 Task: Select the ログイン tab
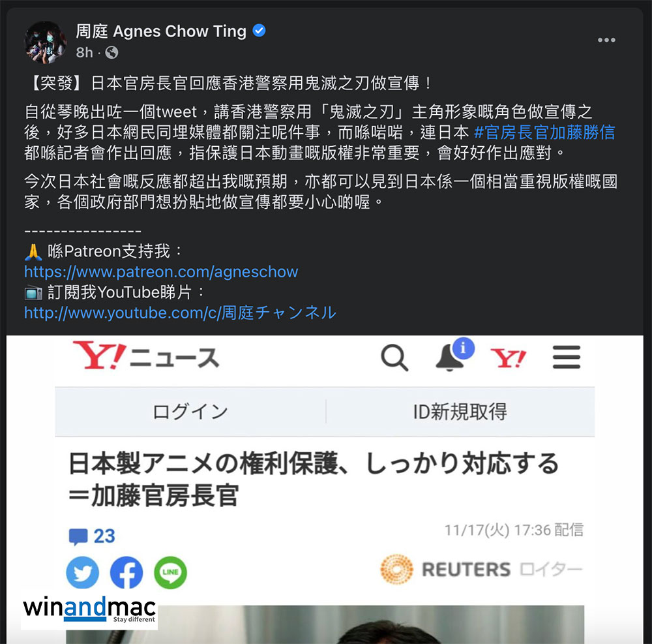[x=190, y=412]
